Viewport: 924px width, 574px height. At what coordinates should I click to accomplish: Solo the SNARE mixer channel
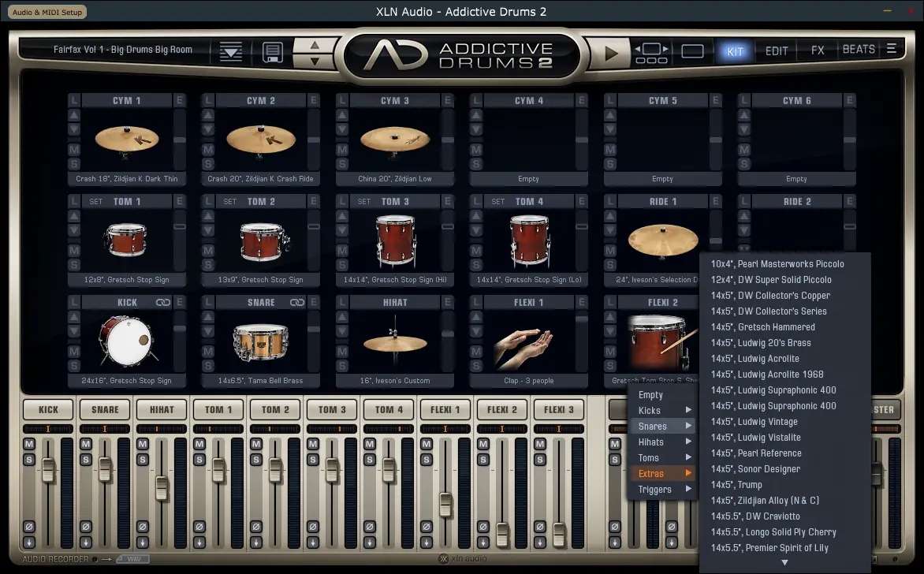[86, 460]
